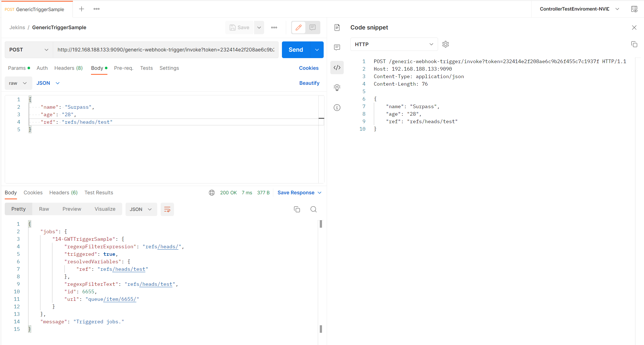The width and height of the screenshot is (644, 345).
Task: Open the raw body type dropdown
Action: (18, 83)
